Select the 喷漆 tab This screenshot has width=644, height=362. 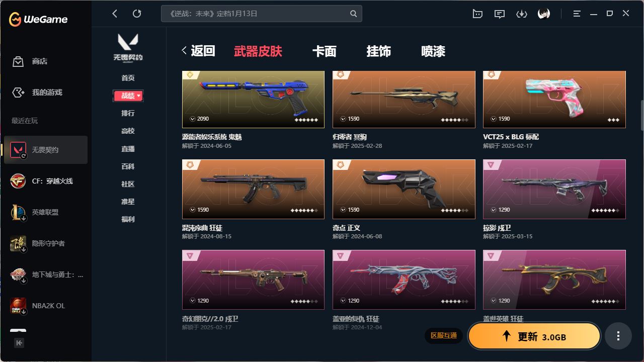click(433, 51)
